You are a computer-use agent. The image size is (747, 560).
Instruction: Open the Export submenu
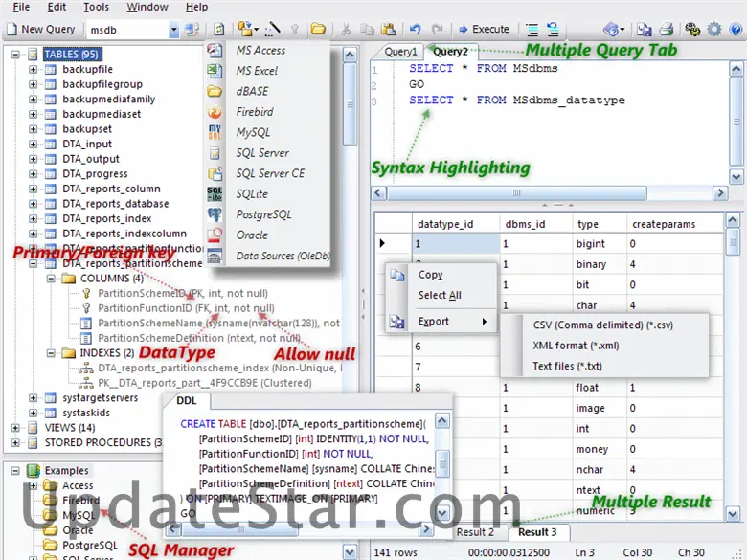441,322
